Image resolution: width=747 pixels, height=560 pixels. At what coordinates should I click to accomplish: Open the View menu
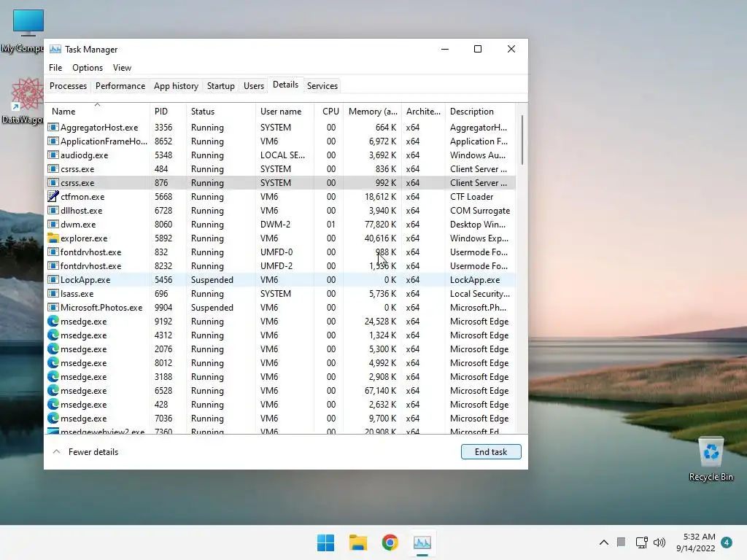122,68
